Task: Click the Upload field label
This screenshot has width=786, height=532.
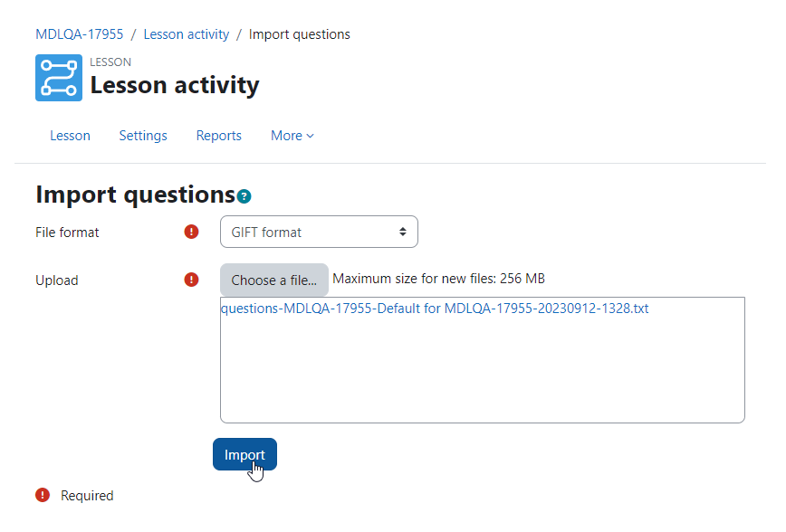Action: [57, 280]
